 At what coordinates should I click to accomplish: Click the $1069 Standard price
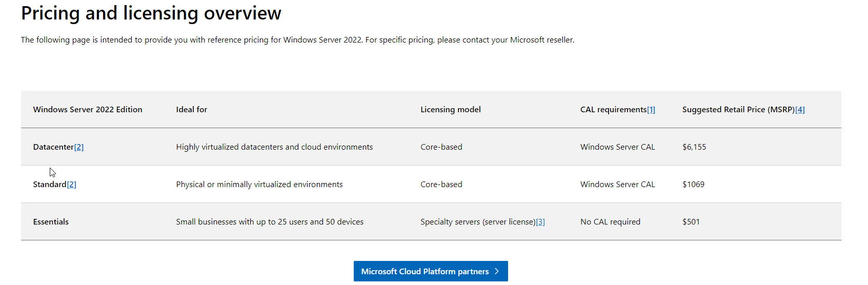coord(693,185)
